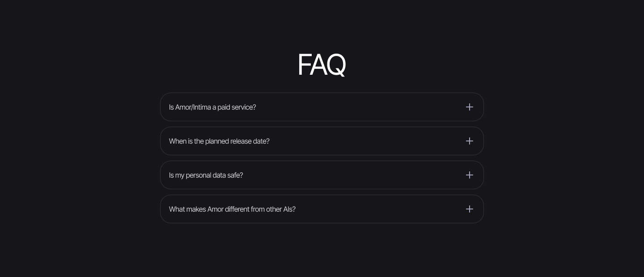This screenshot has width=644, height=277.
Task: Click the FAQ heading
Action: (322, 65)
